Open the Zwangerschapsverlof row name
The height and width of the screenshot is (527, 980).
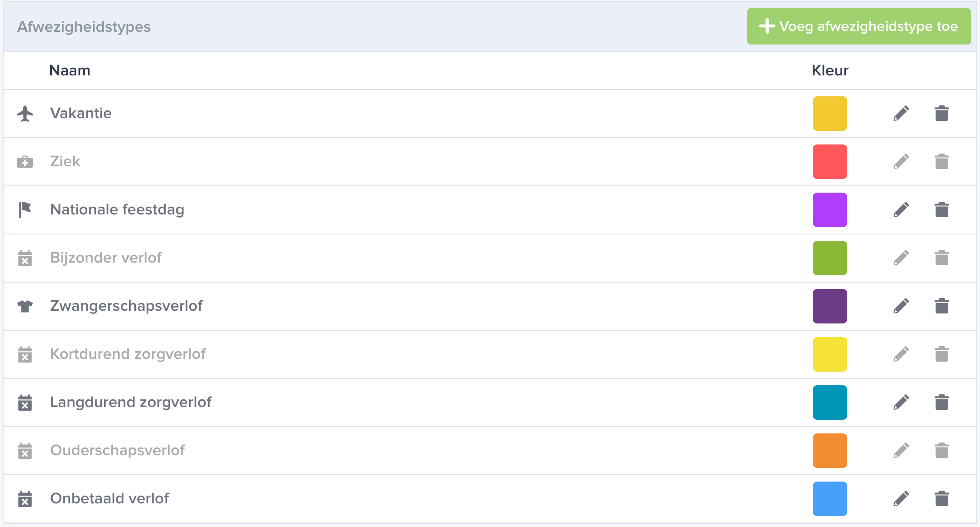click(126, 306)
